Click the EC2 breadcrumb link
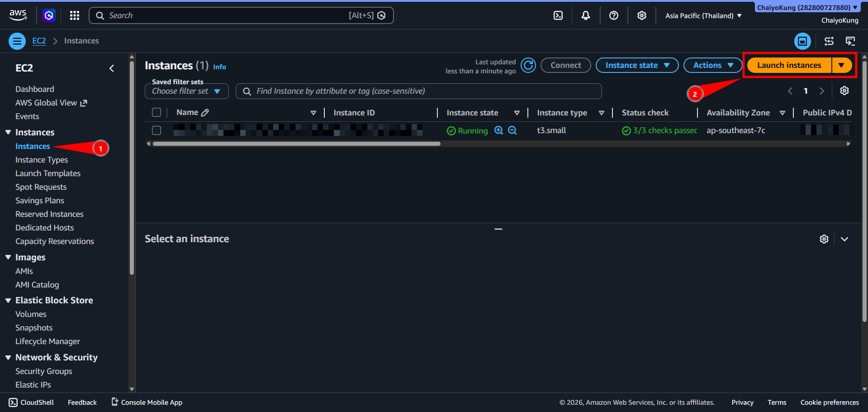The width and height of the screenshot is (868, 412). tap(39, 41)
